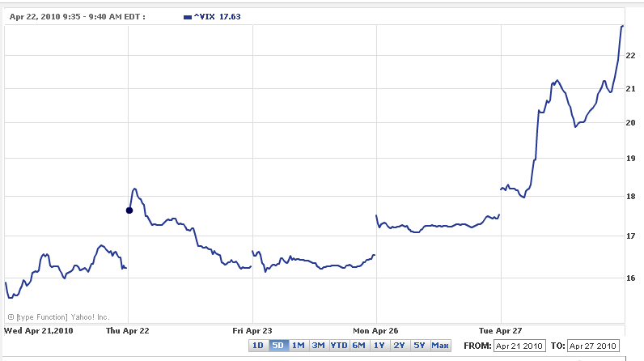Choose the YTD range button

[339, 346]
